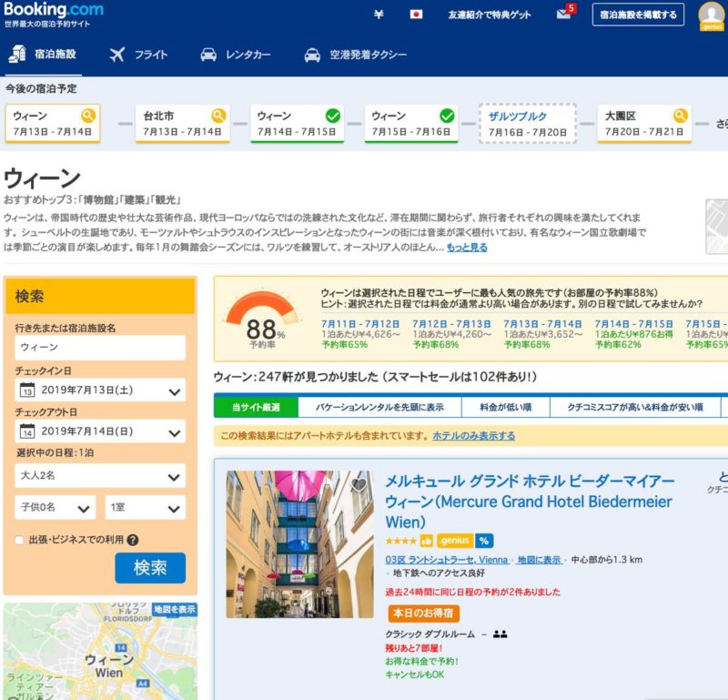
Task: Save Mercure hotel with the heart icon
Action: [359, 484]
